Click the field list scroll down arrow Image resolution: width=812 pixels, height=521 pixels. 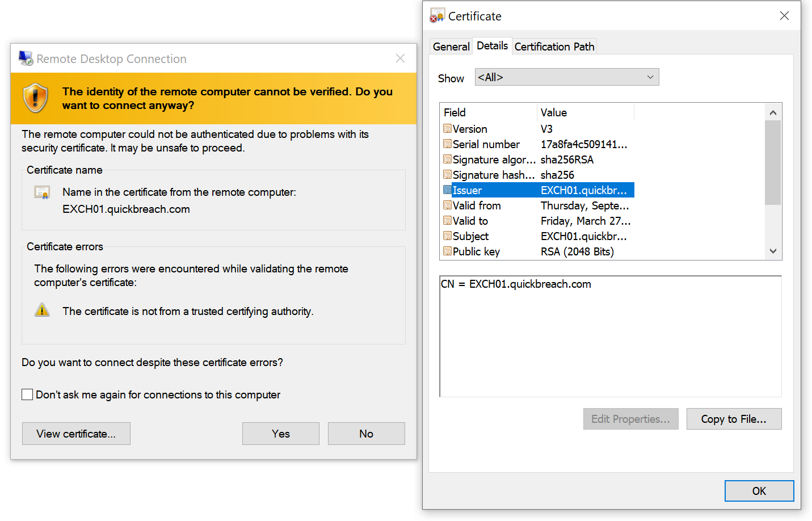[x=773, y=251]
